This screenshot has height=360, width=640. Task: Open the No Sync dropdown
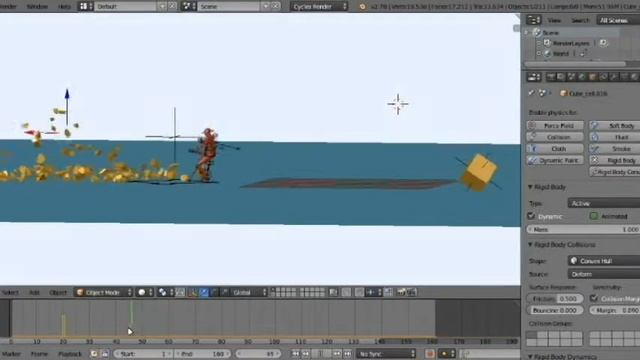pos(386,353)
